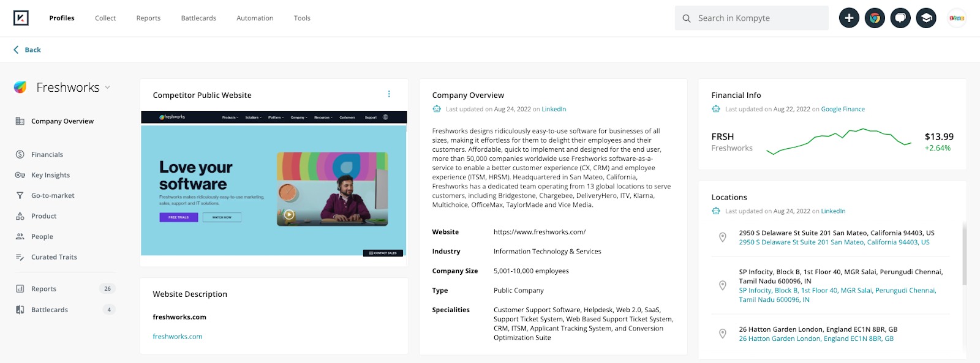Click the freshworks.com website link

click(x=178, y=337)
